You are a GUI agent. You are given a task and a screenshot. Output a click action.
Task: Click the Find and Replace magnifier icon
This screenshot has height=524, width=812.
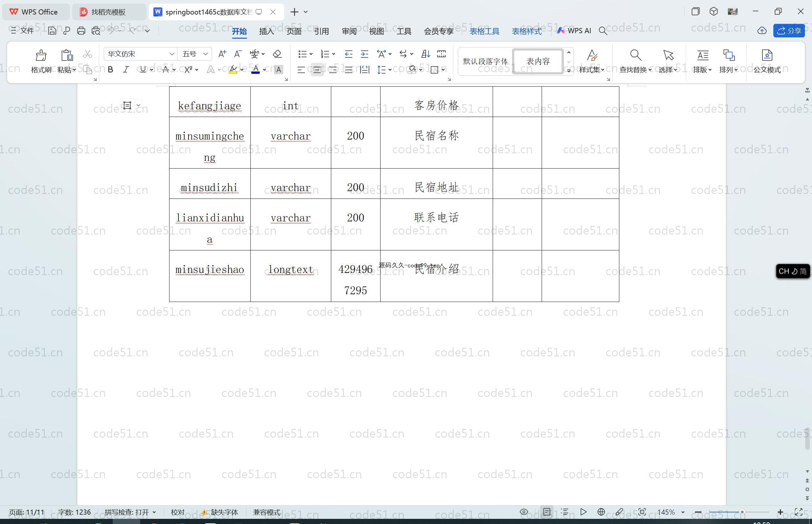tap(635, 55)
